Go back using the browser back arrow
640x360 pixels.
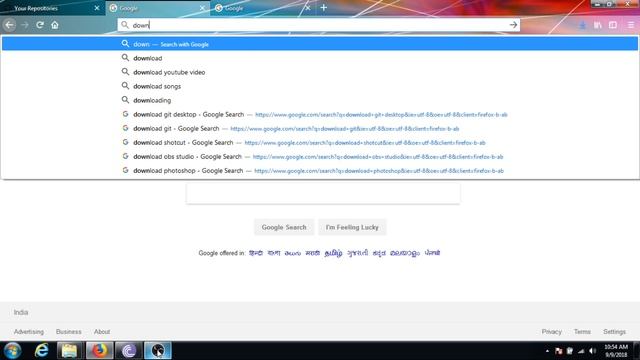click(x=9, y=25)
